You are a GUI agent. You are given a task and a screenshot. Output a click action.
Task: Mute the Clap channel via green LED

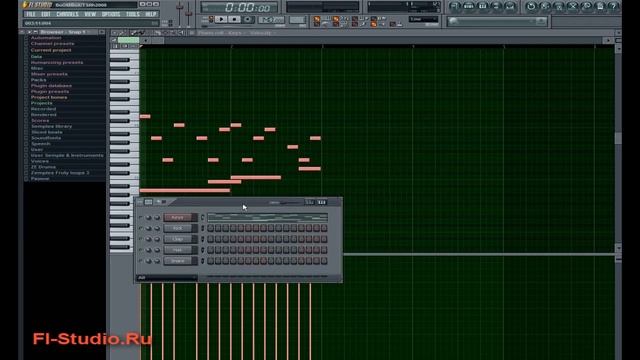[140, 239]
